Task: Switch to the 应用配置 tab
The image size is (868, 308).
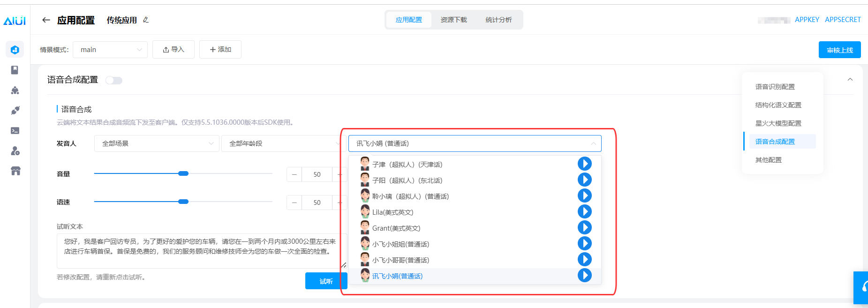Action: tap(409, 20)
